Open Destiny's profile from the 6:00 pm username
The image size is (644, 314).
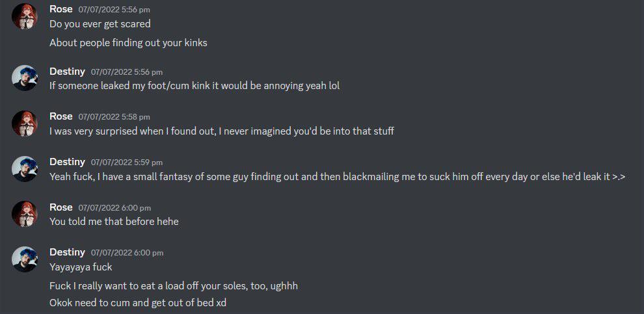click(67, 252)
